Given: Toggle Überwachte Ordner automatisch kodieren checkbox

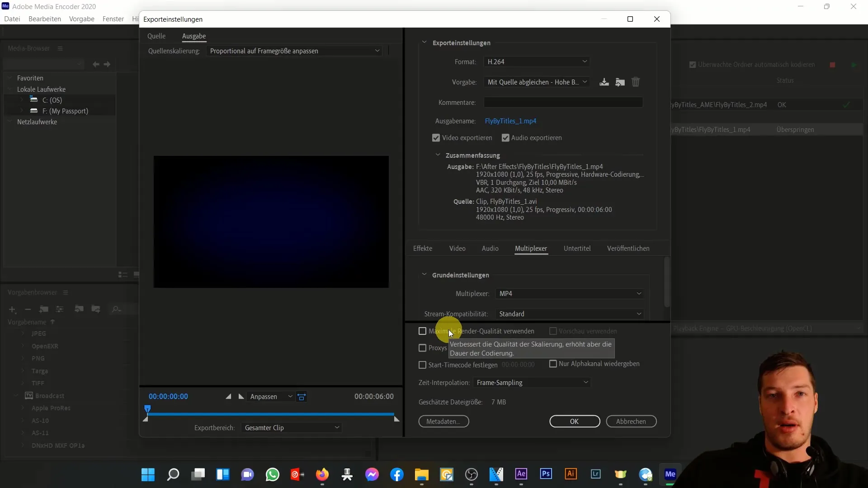Looking at the screenshot, I should coord(693,65).
